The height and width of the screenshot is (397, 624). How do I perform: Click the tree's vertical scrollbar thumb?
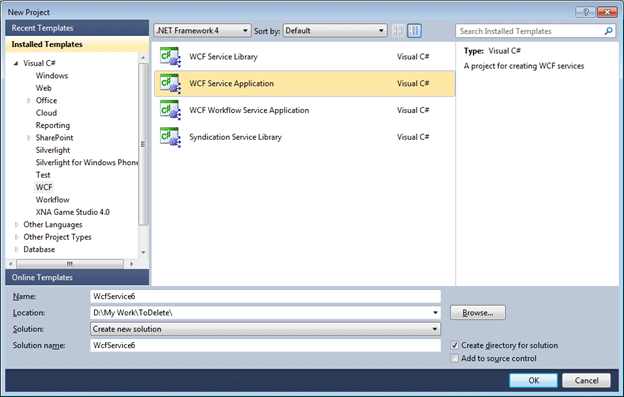coord(143,144)
